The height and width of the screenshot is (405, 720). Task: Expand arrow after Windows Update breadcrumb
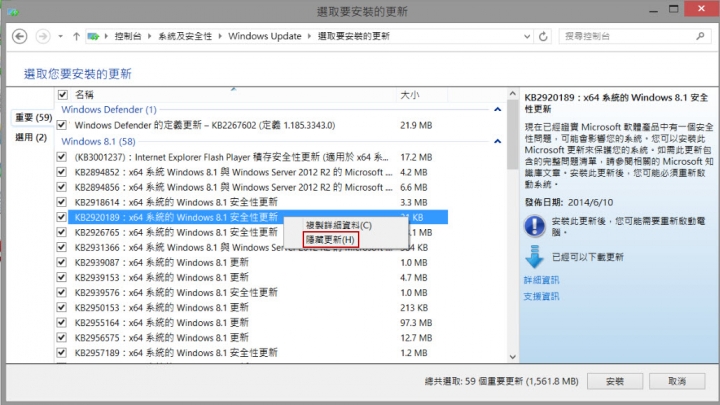click(x=309, y=36)
